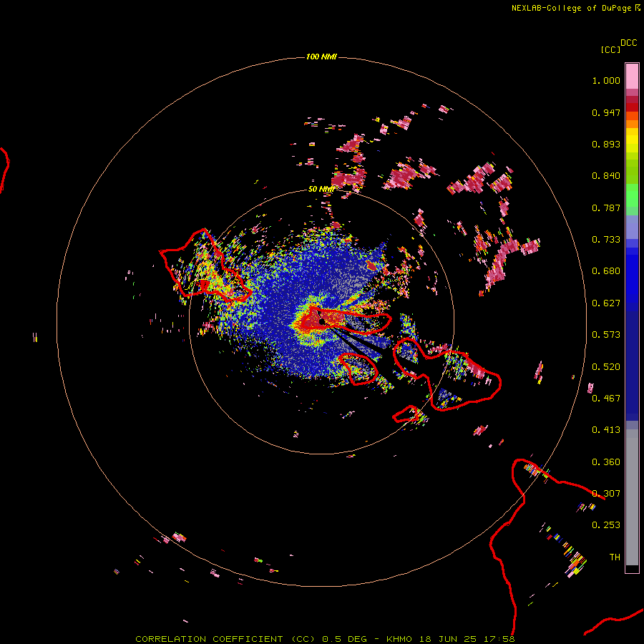Click the 0.253 scale value
The height and width of the screenshot is (644, 644).
pyautogui.click(x=606, y=525)
